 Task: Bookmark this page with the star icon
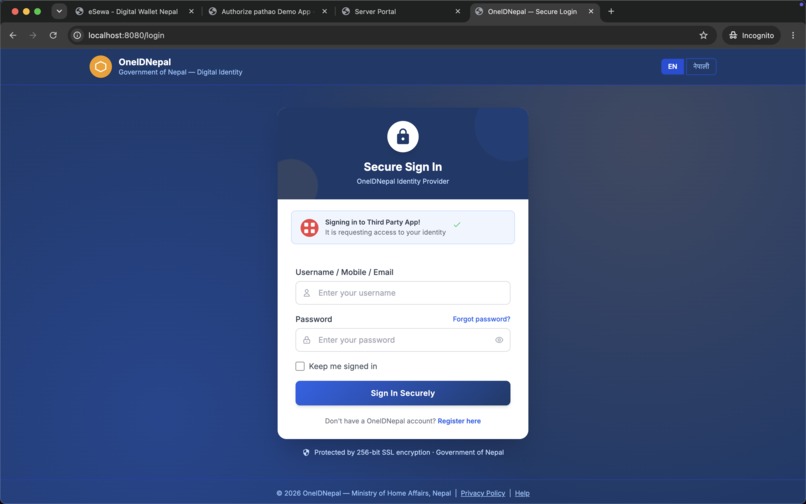click(703, 35)
